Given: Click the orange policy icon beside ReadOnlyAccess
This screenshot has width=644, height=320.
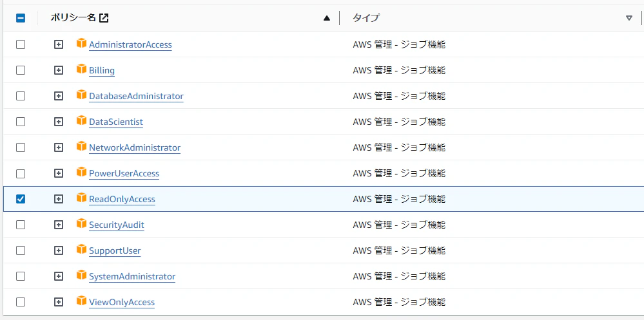Looking at the screenshot, I should (81, 198).
